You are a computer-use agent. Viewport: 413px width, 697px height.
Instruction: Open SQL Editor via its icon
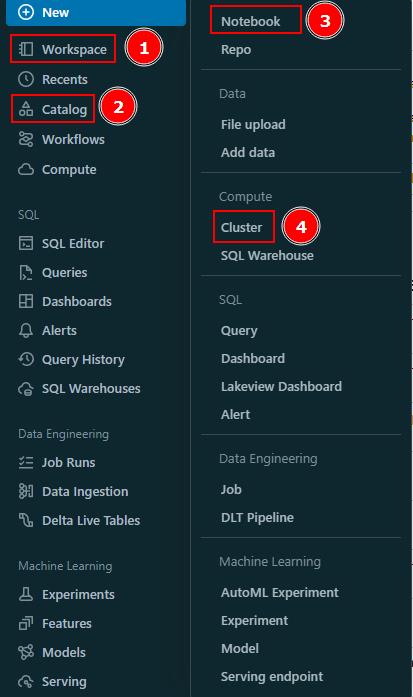(26, 243)
